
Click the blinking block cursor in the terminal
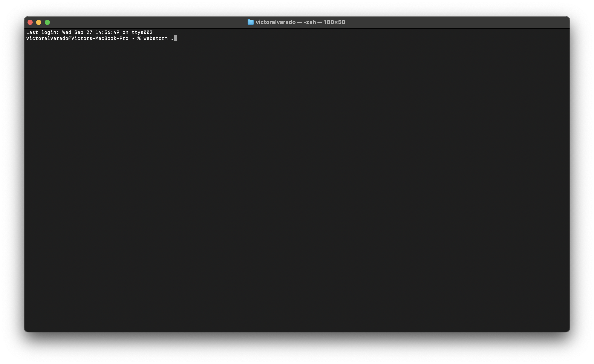(175, 38)
